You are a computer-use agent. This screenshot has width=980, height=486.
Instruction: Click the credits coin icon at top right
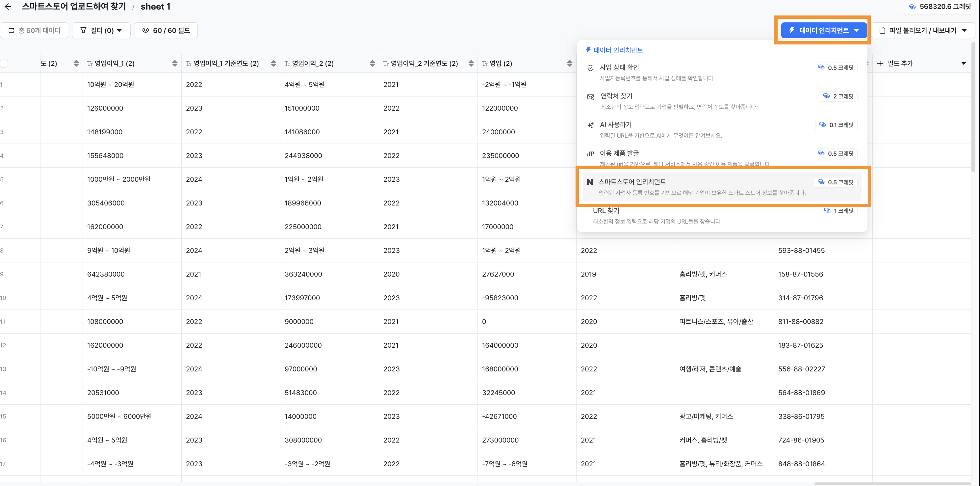(x=912, y=7)
